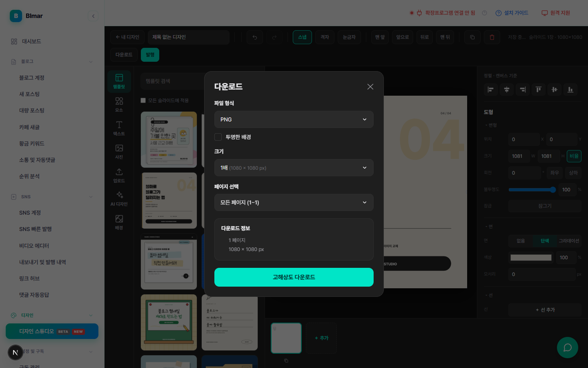Click the 잠그기 lock button
Image resolution: width=588 pixels, height=368 pixels.
click(545, 206)
